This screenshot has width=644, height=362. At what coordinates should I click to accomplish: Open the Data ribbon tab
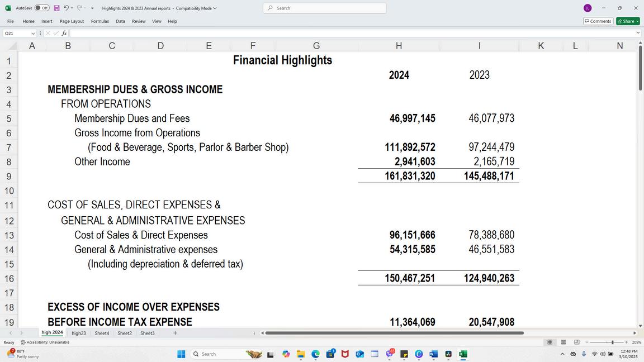(120, 21)
